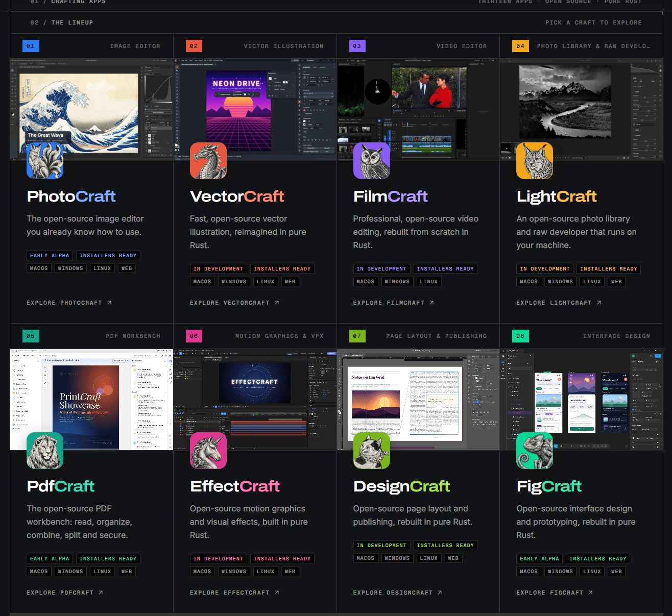The image size is (672, 616).
Task: Click the LightCraft heading
Action: pos(557,196)
